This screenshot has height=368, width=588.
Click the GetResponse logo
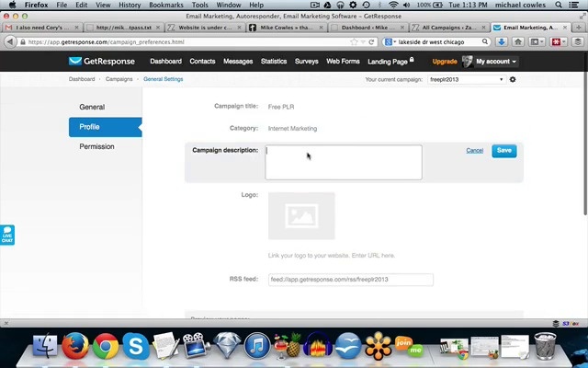point(101,62)
